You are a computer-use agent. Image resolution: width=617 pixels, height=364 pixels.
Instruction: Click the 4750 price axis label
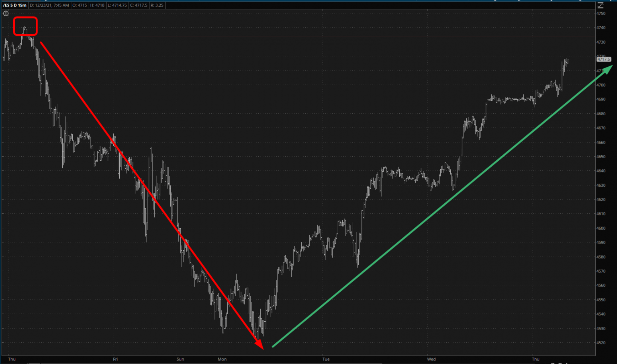(x=601, y=14)
